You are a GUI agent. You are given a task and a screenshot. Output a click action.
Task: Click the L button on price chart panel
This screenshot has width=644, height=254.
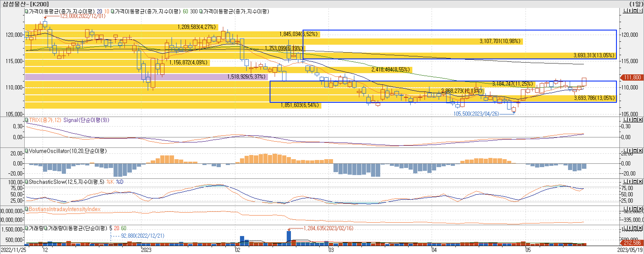point(625,11)
